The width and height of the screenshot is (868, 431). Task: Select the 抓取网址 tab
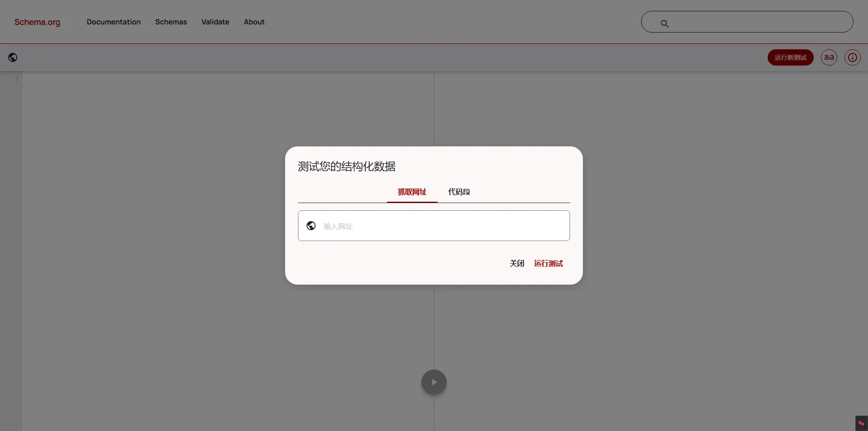tap(412, 192)
